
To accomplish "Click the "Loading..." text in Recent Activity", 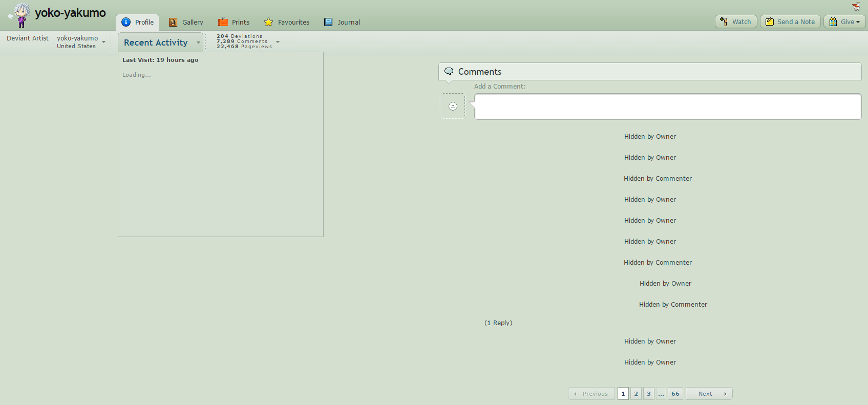I will pyautogui.click(x=137, y=75).
